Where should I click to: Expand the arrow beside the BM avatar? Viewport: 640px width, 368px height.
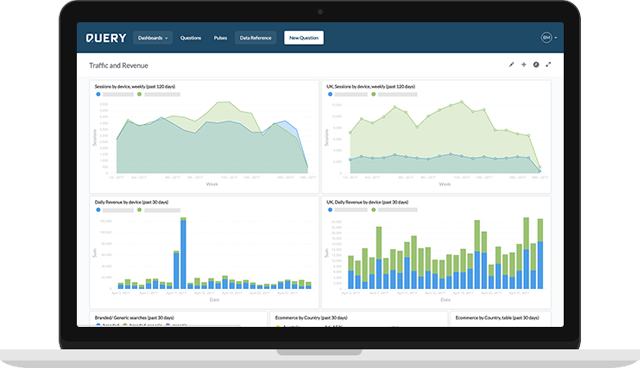[x=556, y=38]
